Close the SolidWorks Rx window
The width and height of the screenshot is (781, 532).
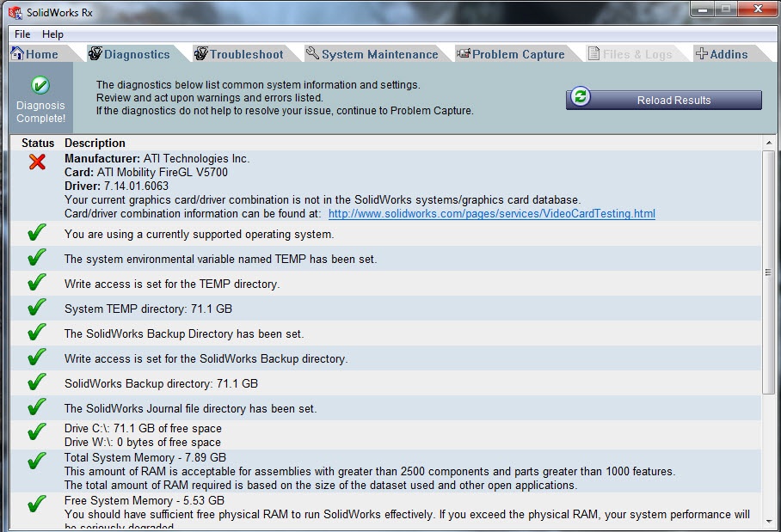[758, 9]
